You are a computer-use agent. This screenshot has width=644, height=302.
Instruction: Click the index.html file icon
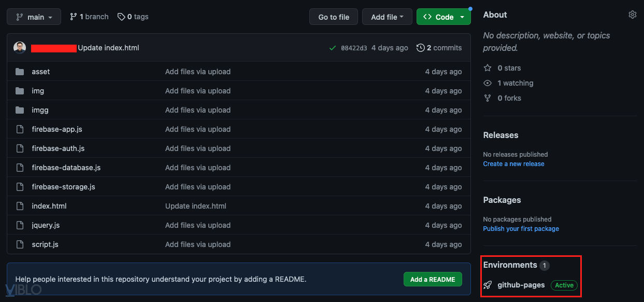[x=20, y=206]
